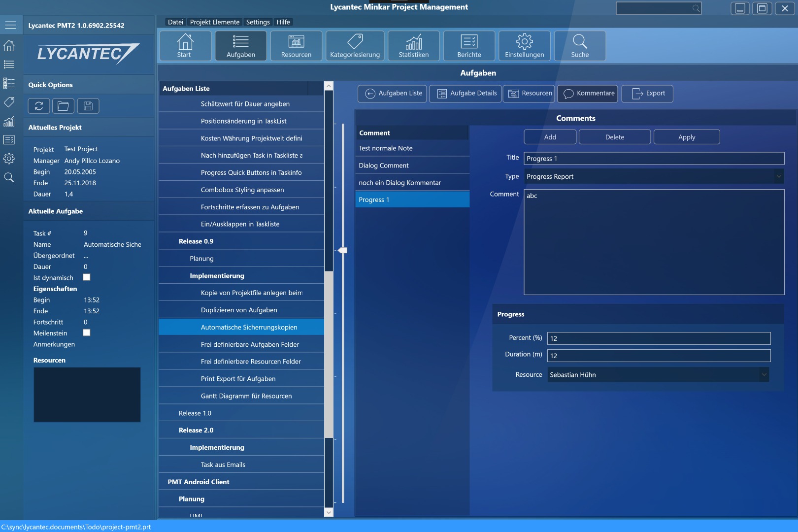Switch to Aufgabe Details tab
Viewport: 798px width, 532px height.
pos(465,94)
